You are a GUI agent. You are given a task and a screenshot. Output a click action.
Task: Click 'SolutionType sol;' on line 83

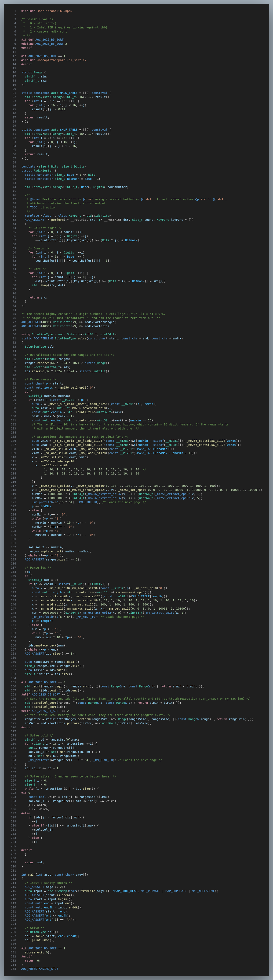(x=40, y=346)
